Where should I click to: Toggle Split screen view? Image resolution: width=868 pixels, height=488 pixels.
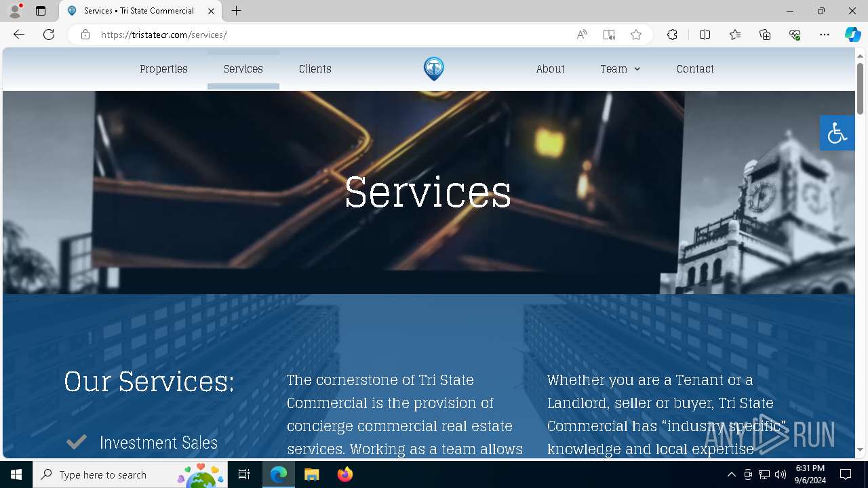pyautogui.click(x=705, y=35)
